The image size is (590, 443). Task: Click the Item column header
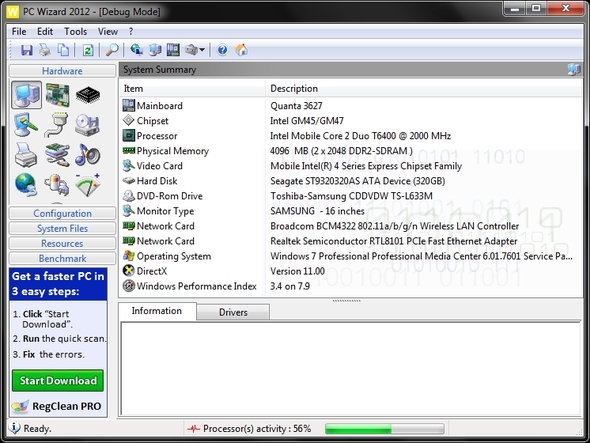tap(193, 89)
